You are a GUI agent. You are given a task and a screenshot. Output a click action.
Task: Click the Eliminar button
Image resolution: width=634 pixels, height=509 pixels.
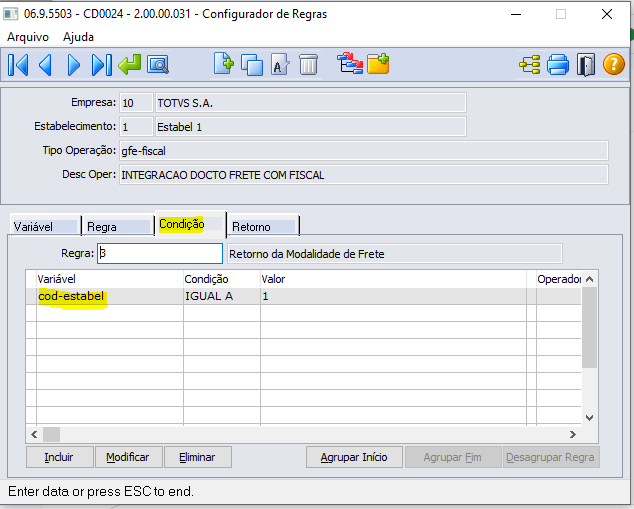pyautogui.click(x=198, y=457)
